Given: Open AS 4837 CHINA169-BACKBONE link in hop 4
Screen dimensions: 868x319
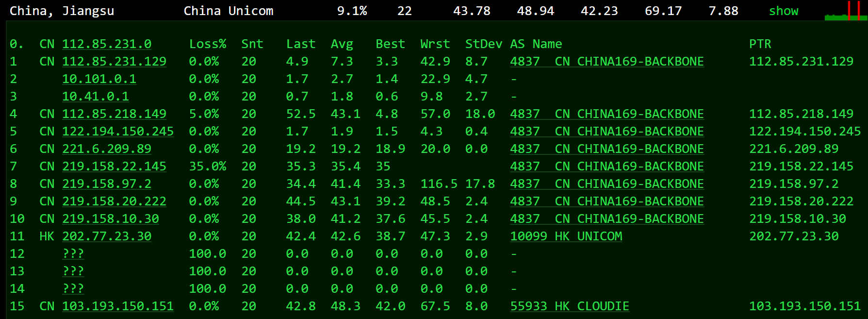Looking at the screenshot, I should pyautogui.click(x=607, y=114).
